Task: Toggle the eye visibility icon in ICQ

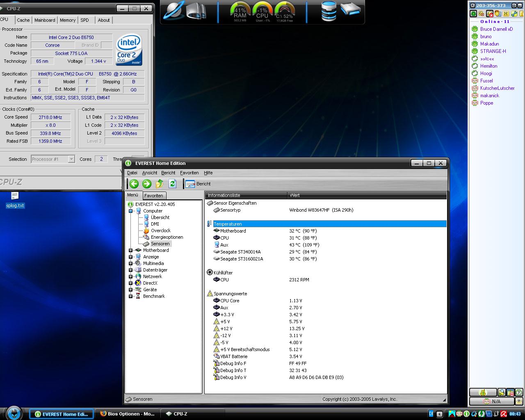Action: (519, 402)
